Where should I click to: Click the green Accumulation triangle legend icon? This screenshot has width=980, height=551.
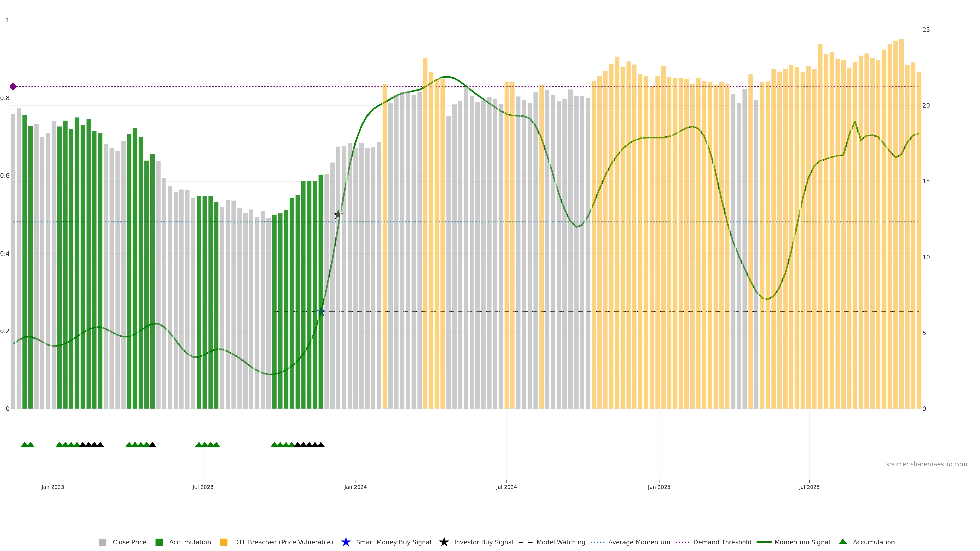click(x=843, y=542)
